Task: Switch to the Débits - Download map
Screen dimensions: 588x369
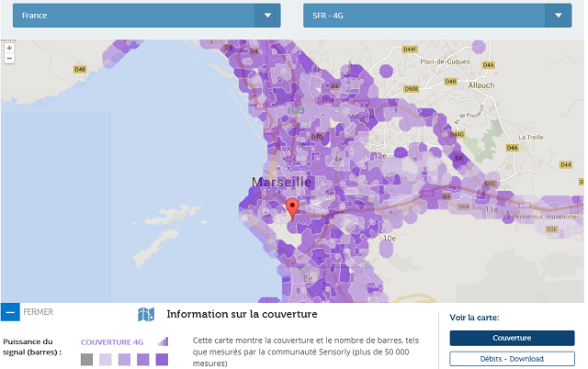Action: click(x=512, y=358)
